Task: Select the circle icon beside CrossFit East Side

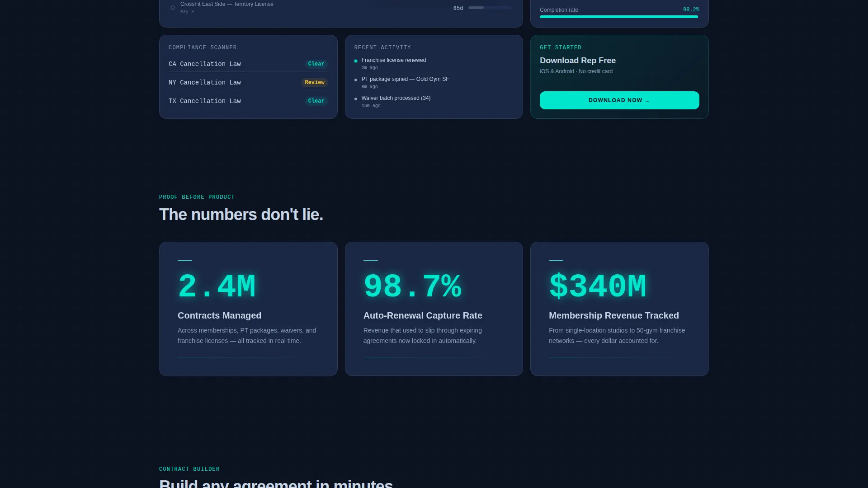Action: [x=173, y=8]
